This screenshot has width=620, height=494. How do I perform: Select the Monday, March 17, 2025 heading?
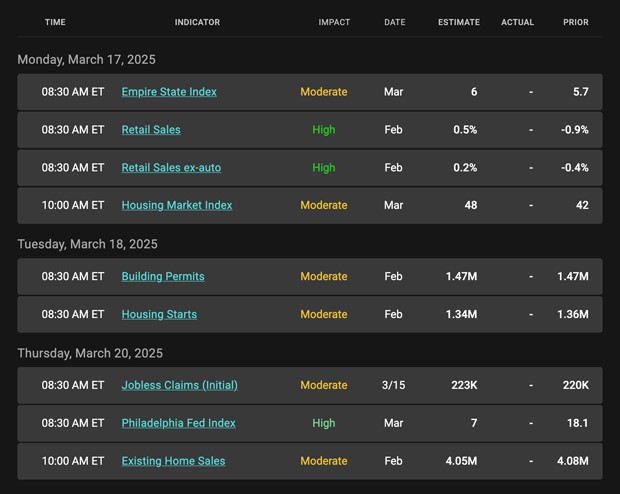(x=87, y=60)
